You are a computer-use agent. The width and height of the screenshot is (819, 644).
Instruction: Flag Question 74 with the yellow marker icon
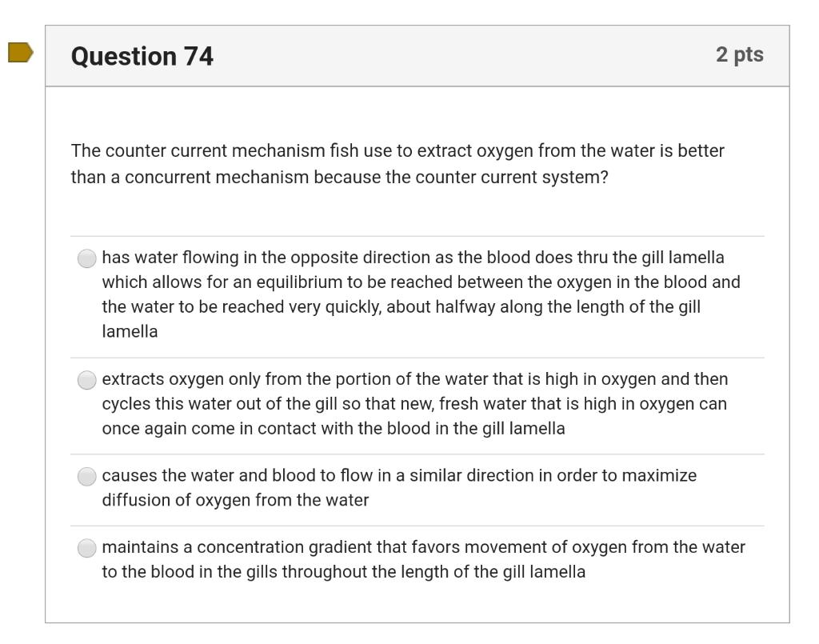[x=19, y=53]
